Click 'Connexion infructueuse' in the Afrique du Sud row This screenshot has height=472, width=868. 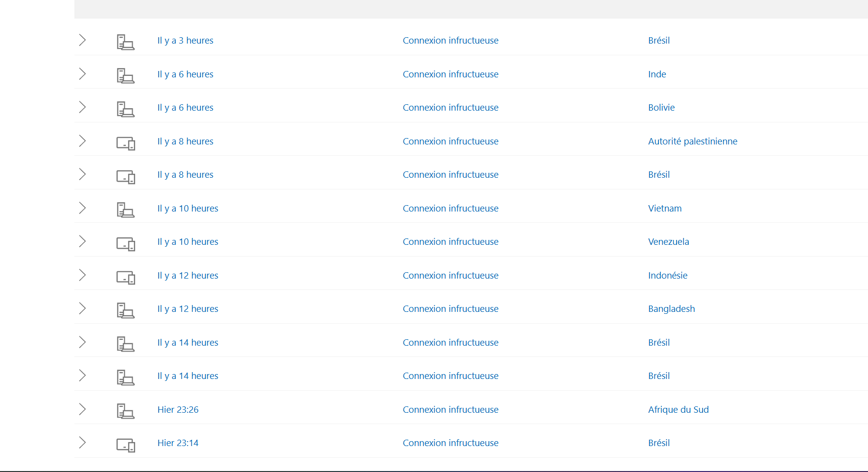[x=450, y=410]
